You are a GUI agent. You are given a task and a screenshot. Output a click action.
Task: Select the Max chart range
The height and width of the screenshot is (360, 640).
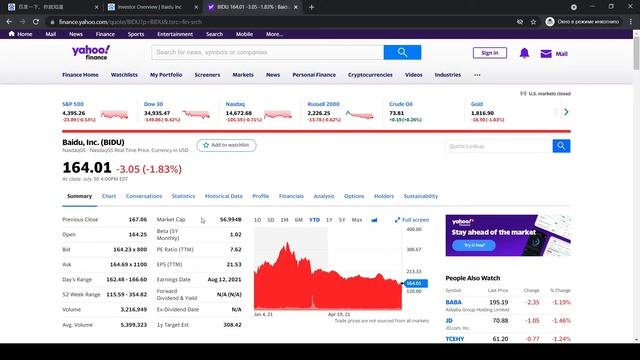point(357,220)
